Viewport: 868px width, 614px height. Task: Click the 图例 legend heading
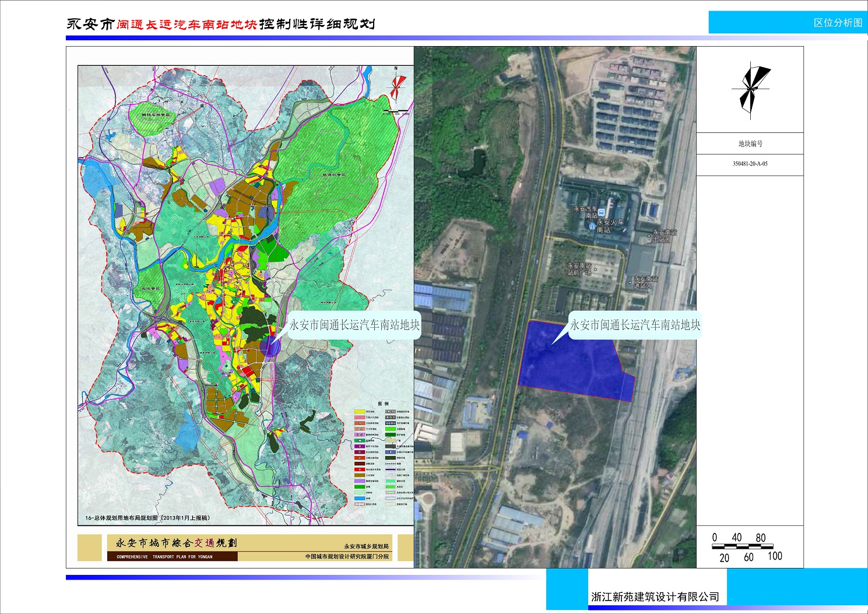click(383, 404)
